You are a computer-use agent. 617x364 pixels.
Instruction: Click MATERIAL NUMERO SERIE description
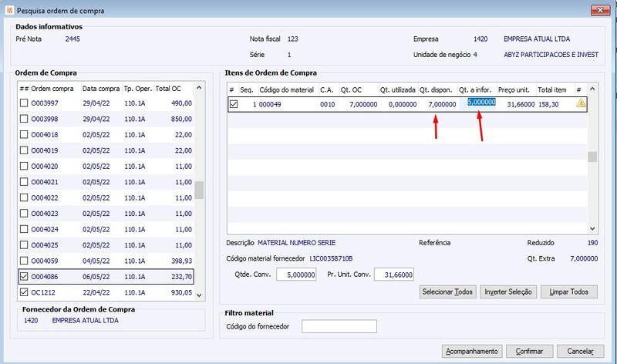(296, 243)
